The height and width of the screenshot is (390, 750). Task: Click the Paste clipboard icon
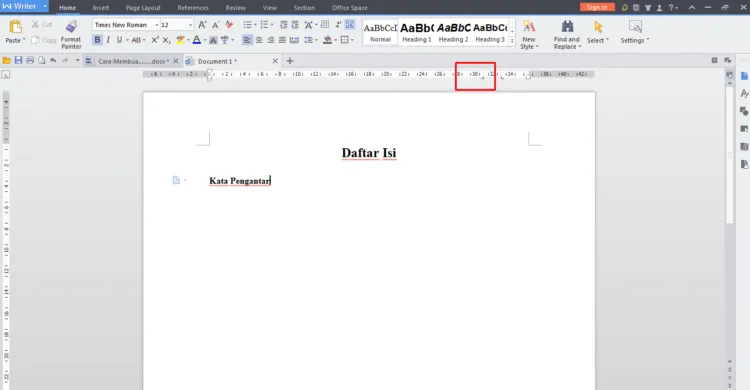coord(15,27)
